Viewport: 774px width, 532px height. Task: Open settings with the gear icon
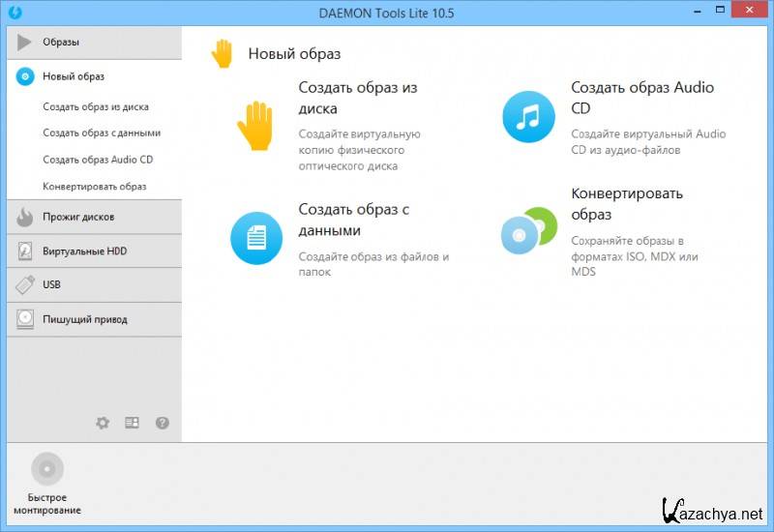(x=103, y=423)
